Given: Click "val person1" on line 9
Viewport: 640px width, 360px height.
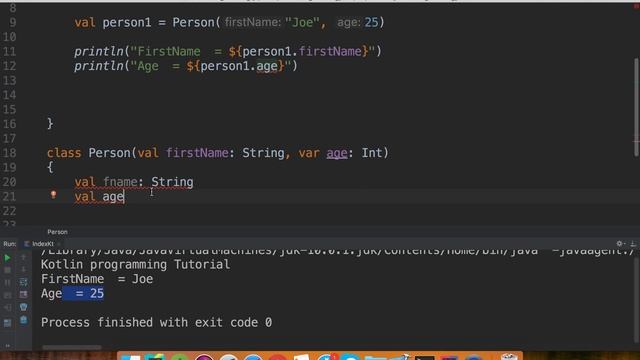Looking at the screenshot, I should pyautogui.click(x=113, y=22).
